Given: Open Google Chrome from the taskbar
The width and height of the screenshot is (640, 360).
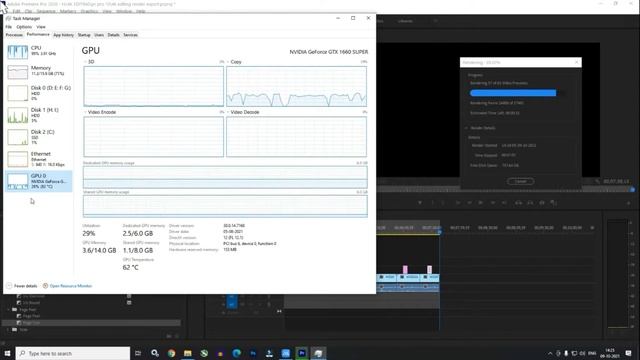Looking at the screenshot, I should [x=171, y=353].
